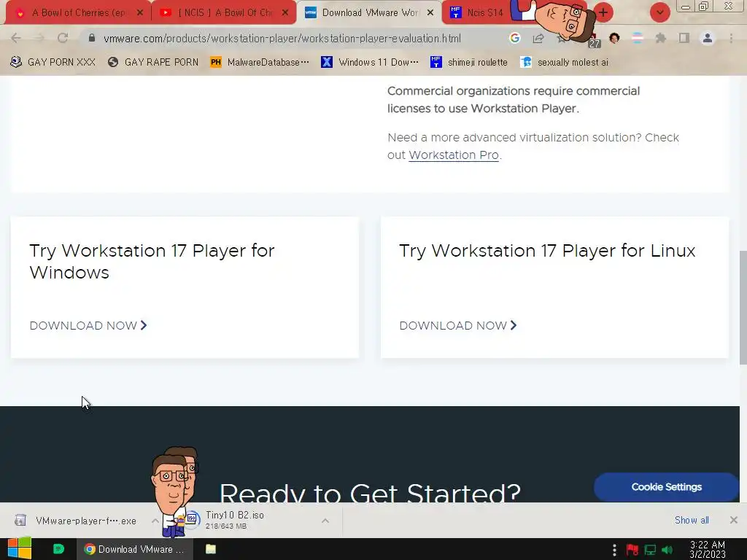Select the Download VMware Workstation tab

pyautogui.click(x=369, y=13)
